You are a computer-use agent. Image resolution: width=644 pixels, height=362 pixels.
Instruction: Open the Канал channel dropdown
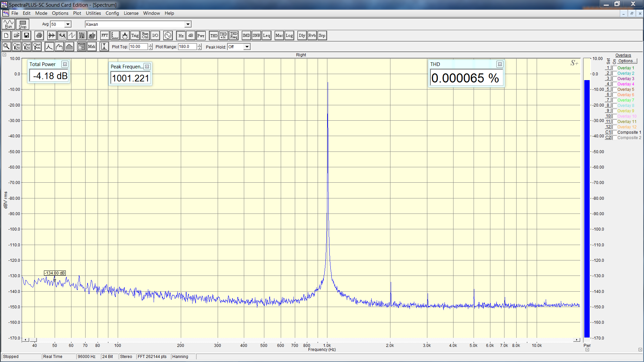coord(188,24)
